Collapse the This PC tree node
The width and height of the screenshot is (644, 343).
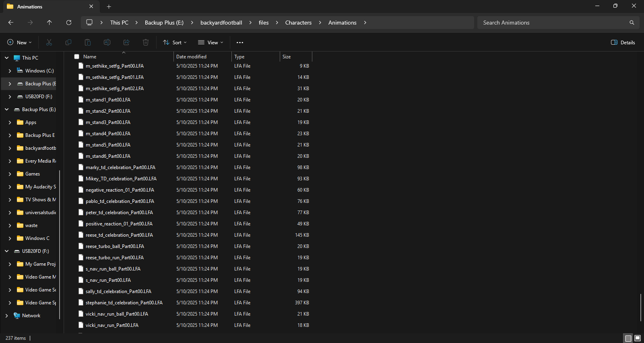[7, 58]
